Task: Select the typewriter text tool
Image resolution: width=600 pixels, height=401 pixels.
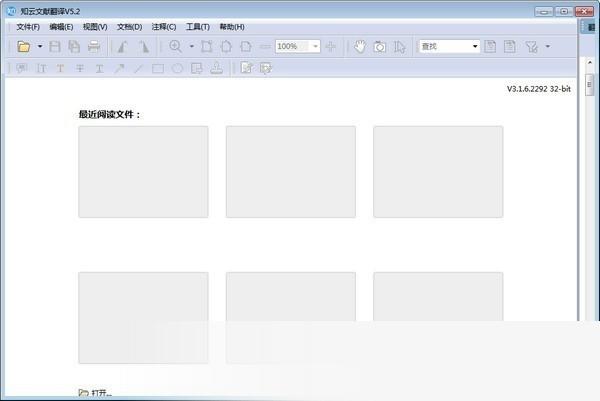Action: coord(41,68)
